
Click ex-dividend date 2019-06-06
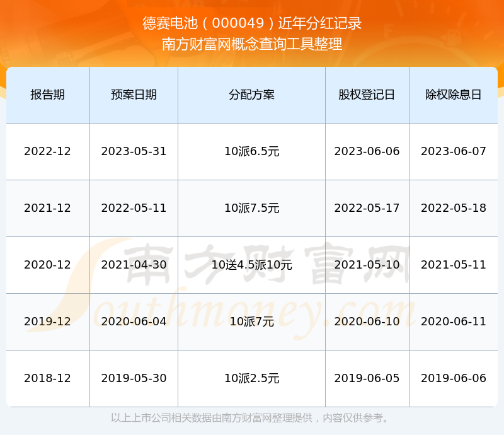(453, 378)
